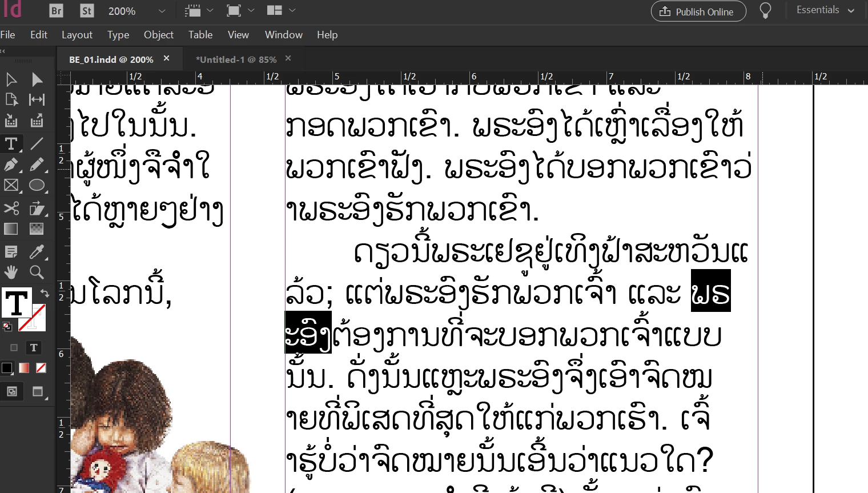The image size is (868, 493).
Task: Open the Window menu
Action: click(x=284, y=35)
